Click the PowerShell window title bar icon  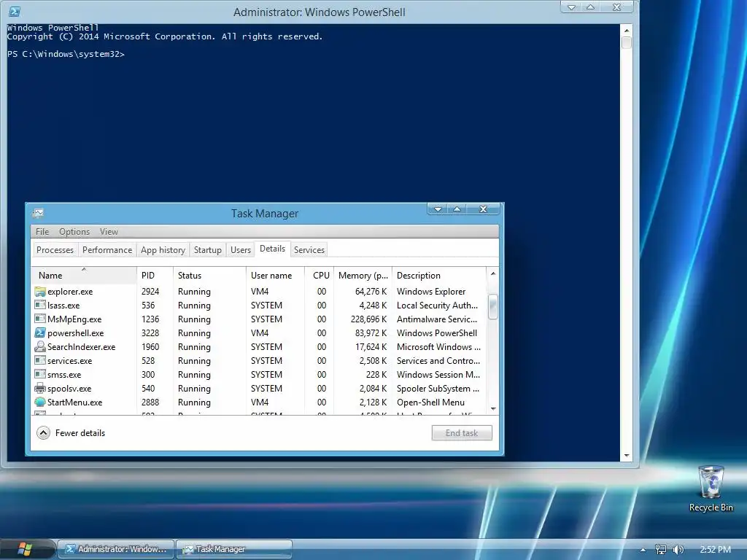coord(15,12)
